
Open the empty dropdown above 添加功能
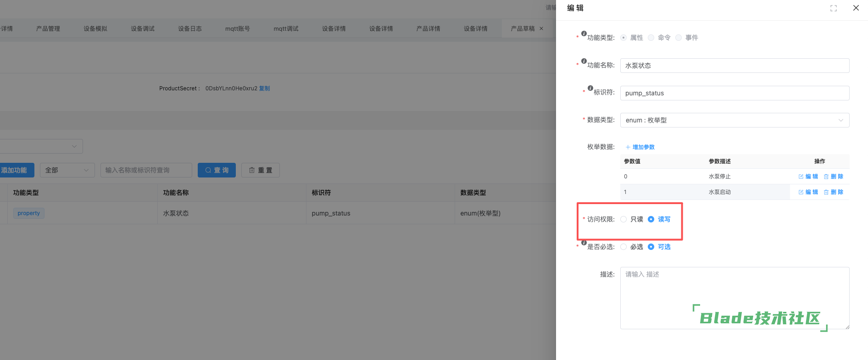point(40,146)
